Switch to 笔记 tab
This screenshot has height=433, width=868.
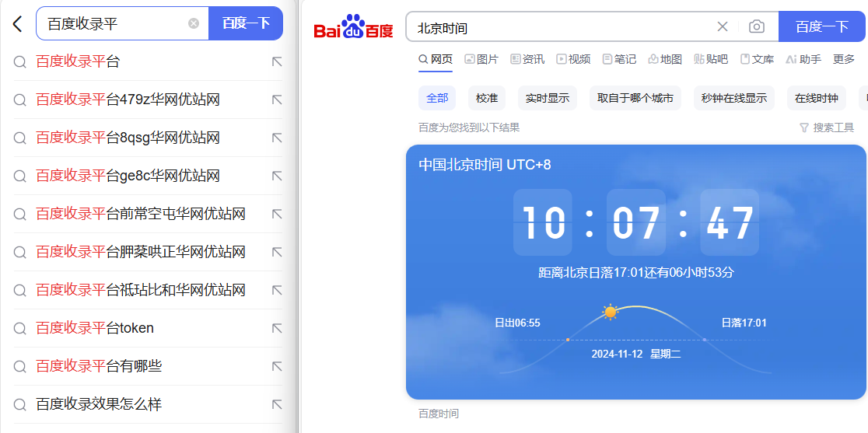(x=619, y=59)
